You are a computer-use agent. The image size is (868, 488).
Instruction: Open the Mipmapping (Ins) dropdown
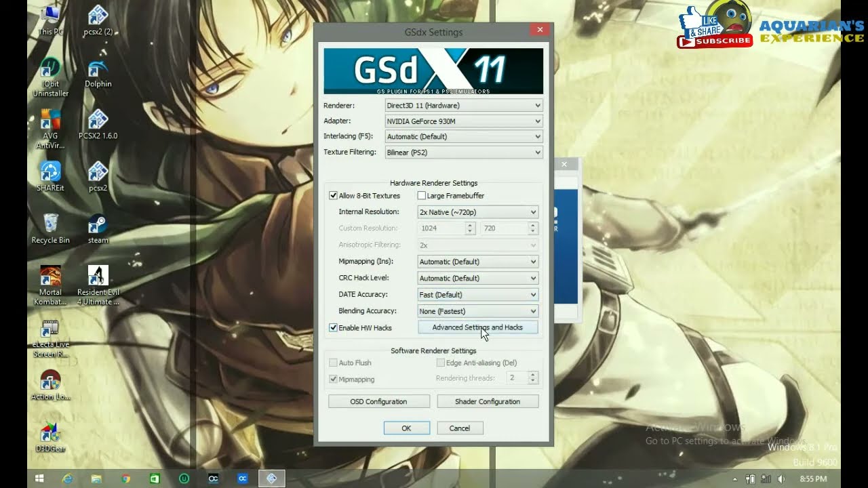tap(478, 262)
